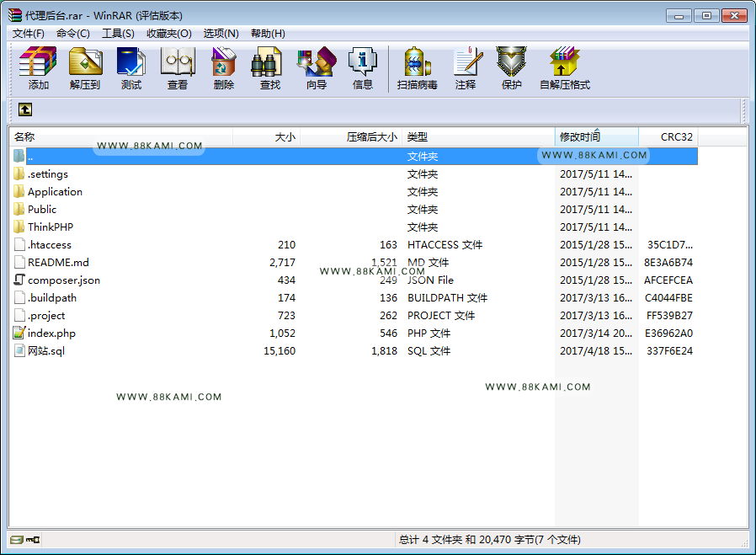The height and width of the screenshot is (555, 756).
Task: Click the WinRAR title bar app icon
Action: click(x=15, y=15)
